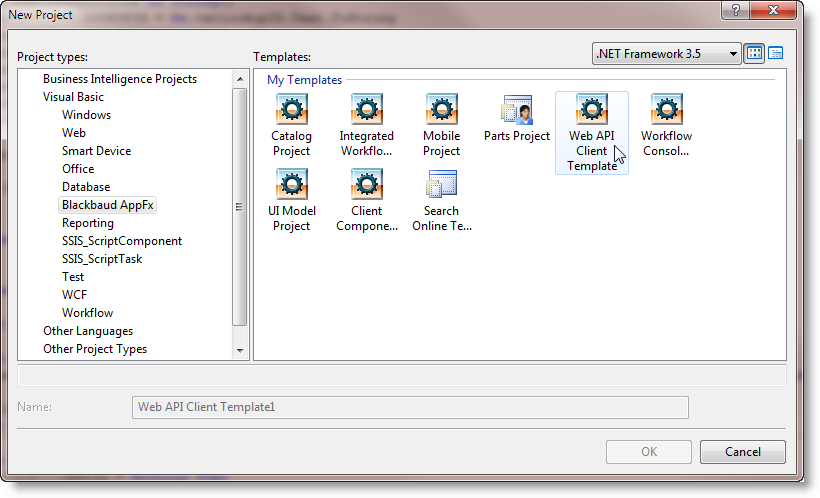Image resolution: width=820 pixels, height=498 pixels.
Task: Select the Web API Client Template
Action: point(592,111)
